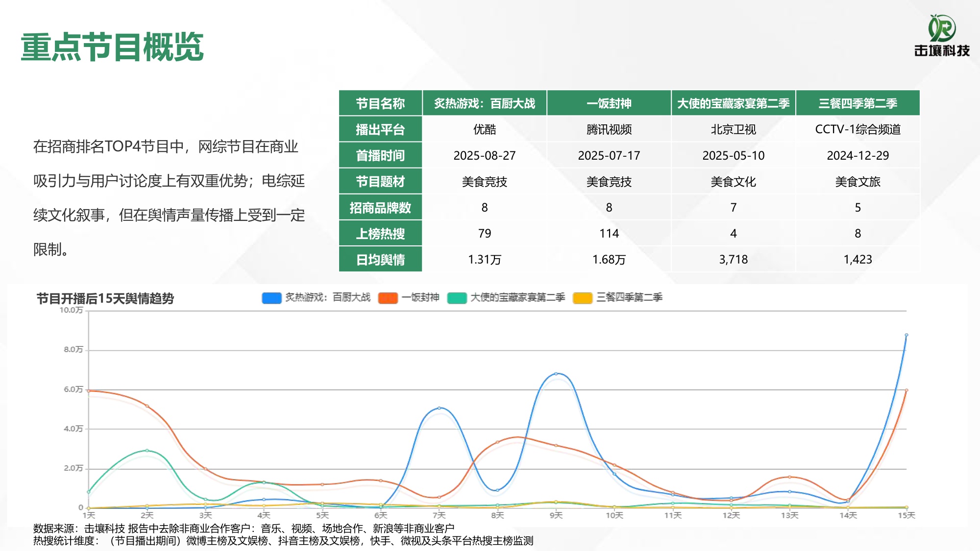This screenshot has height=551, width=980.
Task: Expand the 招商品牌数 row header
Action: (381, 208)
